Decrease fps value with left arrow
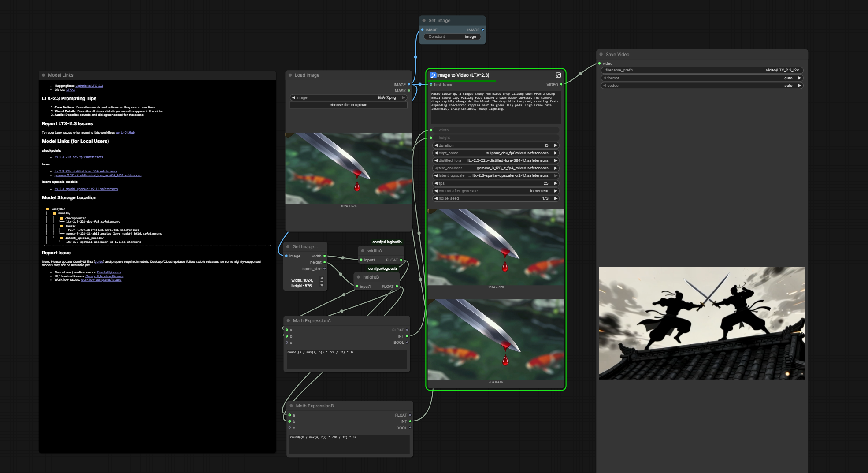 click(436, 183)
